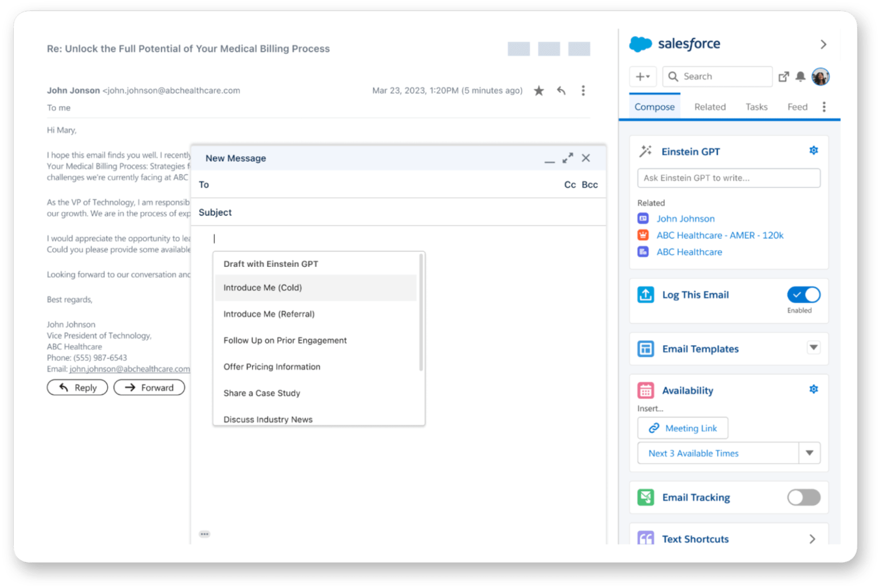Screen dimensions: 879x588
Task: Pop out the Salesforce panel
Action: (x=783, y=76)
